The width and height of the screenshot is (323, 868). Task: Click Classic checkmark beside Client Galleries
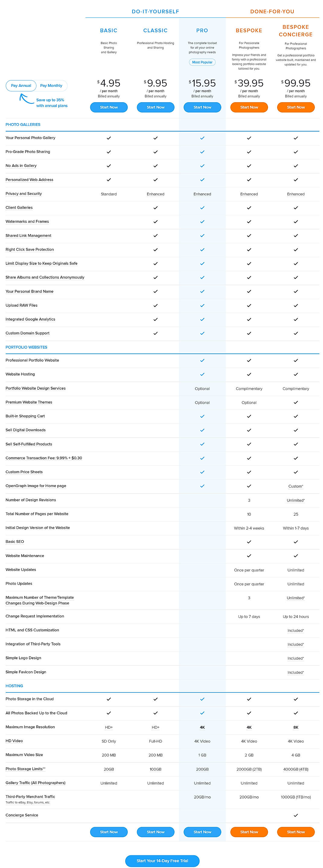[155, 208]
